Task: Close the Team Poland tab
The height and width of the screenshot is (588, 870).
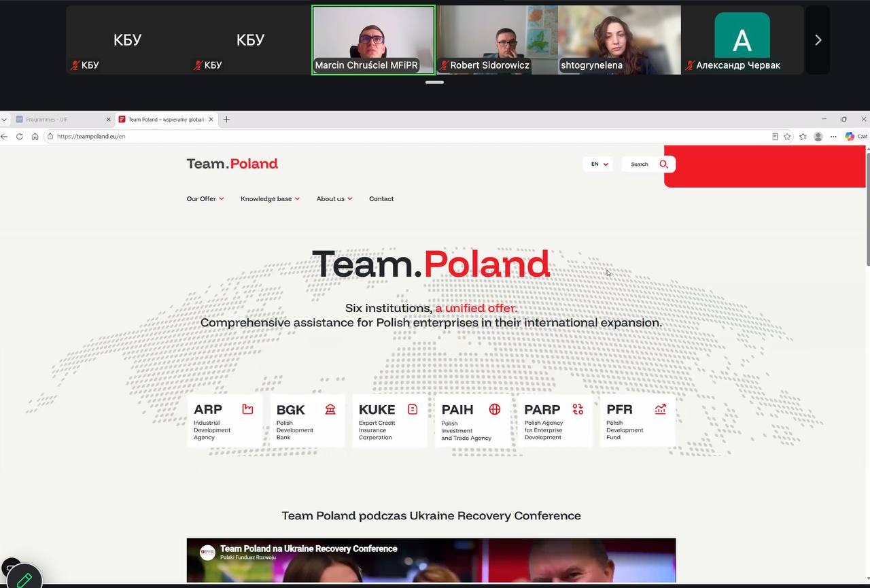Action: pyautogui.click(x=211, y=119)
